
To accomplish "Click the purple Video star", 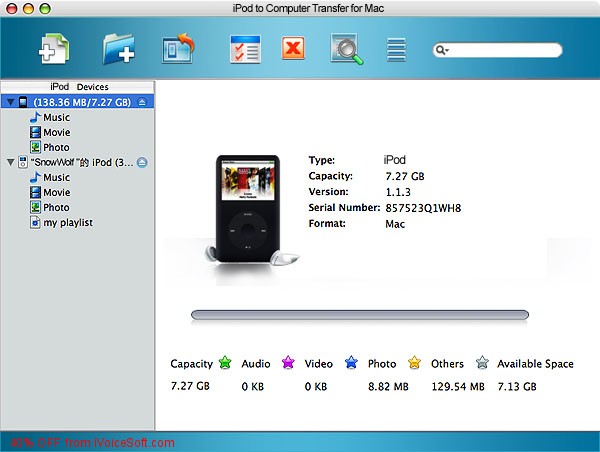I will (288, 362).
